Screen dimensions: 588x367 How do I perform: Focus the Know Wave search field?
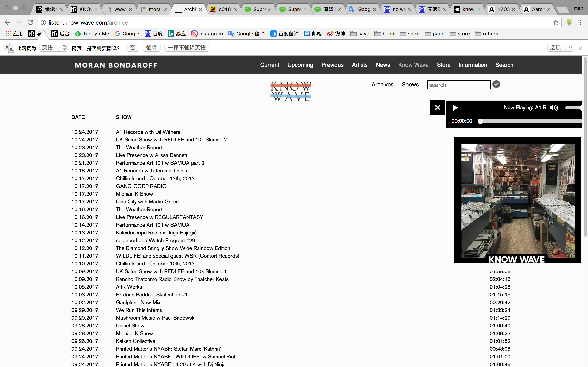[x=459, y=85]
